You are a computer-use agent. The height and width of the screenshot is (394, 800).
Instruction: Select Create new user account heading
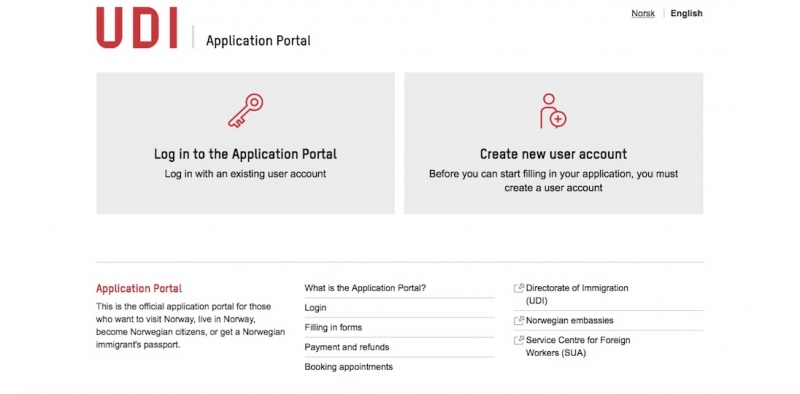click(554, 154)
